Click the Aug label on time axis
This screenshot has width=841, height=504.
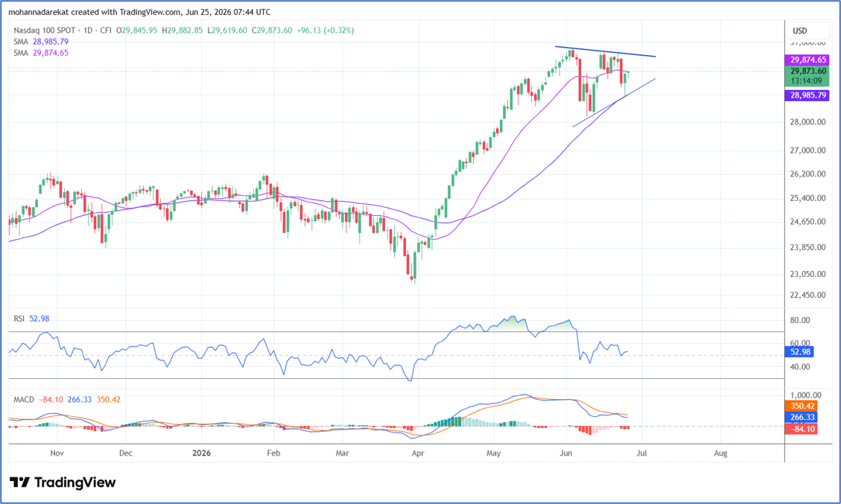(721, 453)
